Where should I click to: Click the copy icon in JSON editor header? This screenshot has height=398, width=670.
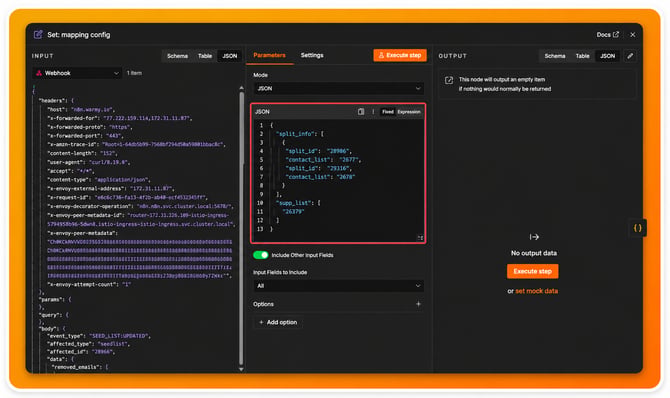[361, 112]
